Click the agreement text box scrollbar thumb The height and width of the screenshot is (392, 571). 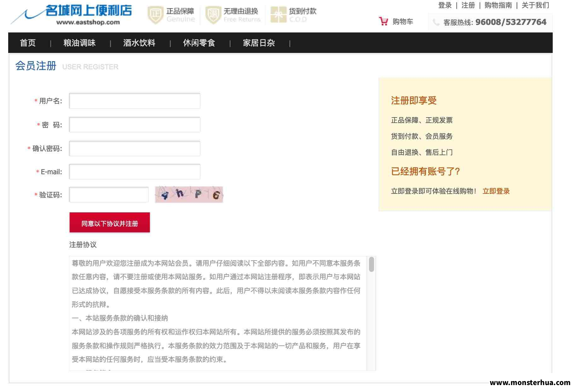pyautogui.click(x=372, y=264)
